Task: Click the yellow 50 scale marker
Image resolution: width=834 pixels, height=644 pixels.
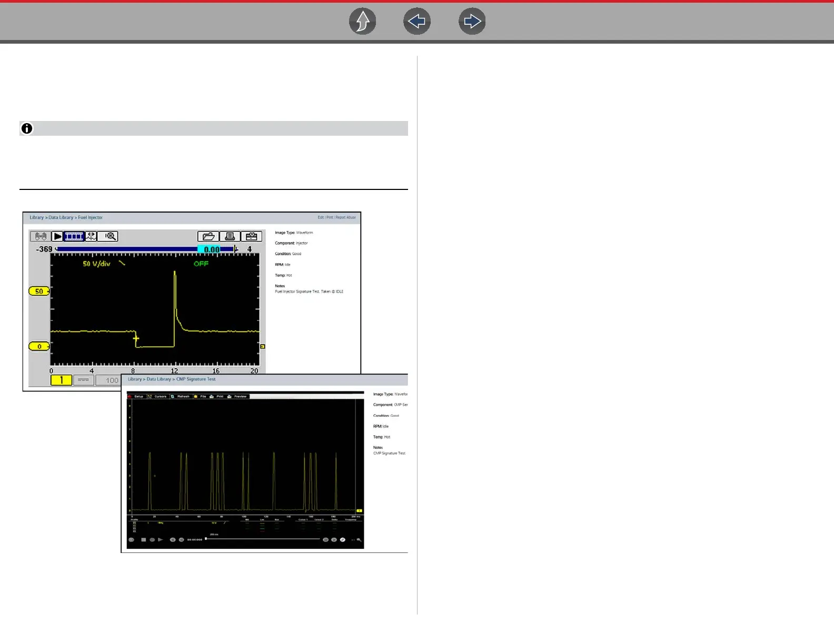Action: coord(39,291)
